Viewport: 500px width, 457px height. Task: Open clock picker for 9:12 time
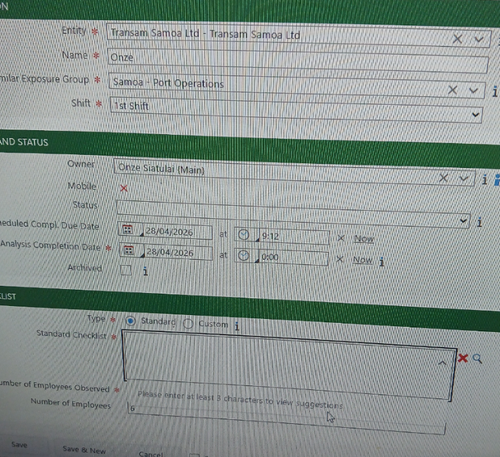pyautogui.click(x=244, y=235)
